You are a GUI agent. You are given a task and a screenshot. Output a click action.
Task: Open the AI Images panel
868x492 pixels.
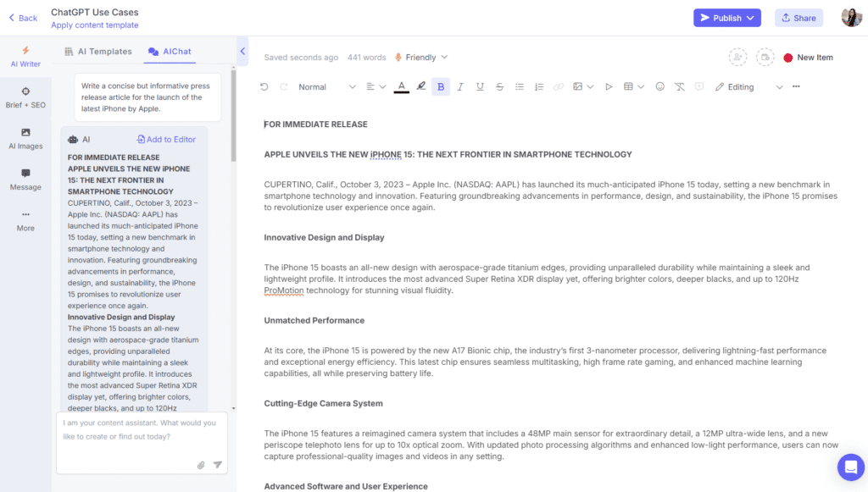tap(25, 139)
